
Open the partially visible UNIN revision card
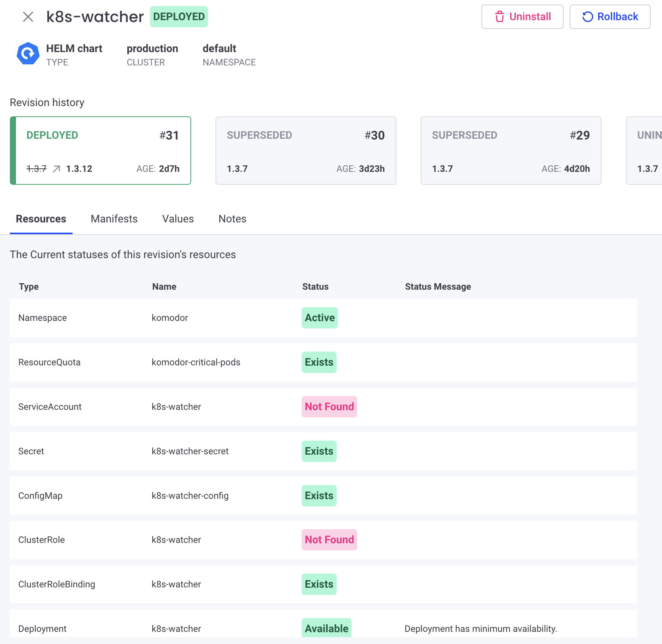point(644,151)
